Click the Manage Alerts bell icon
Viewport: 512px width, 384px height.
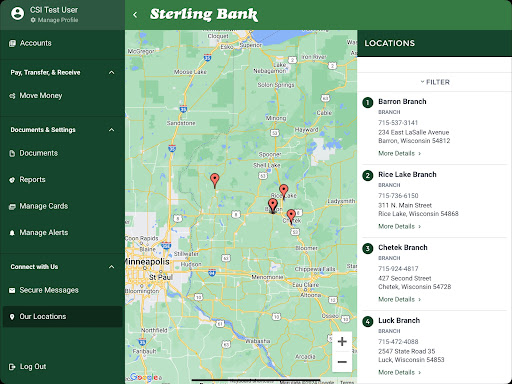pyautogui.click(x=12, y=233)
